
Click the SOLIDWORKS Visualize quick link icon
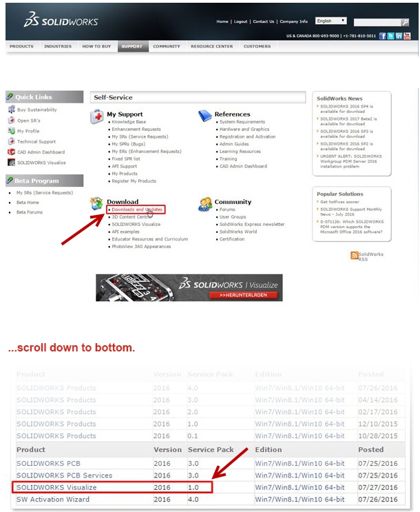12,163
